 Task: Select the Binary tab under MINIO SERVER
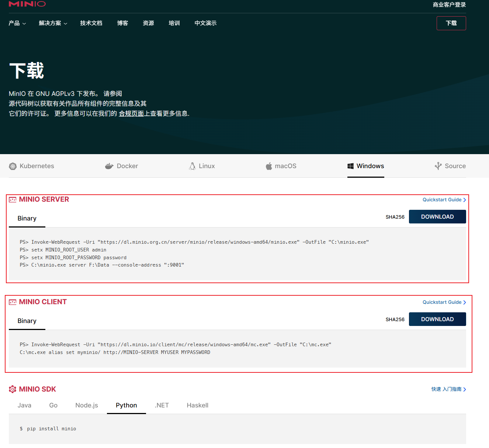click(x=27, y=219)
